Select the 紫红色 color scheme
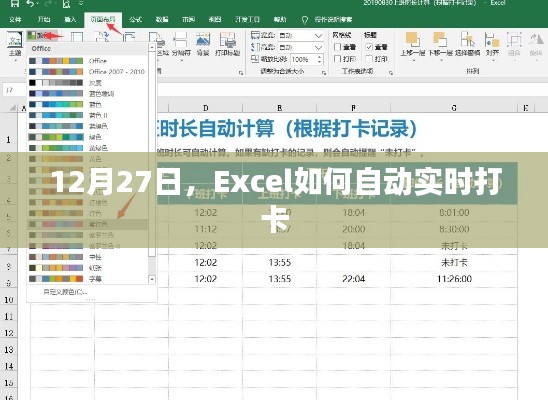This screenshot has width=548, height=400. coord(87,224)
